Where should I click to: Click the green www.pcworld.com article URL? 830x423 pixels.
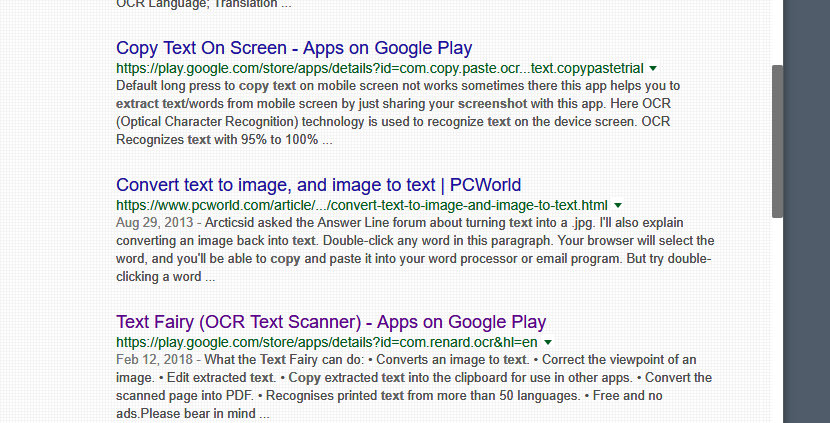362,205
